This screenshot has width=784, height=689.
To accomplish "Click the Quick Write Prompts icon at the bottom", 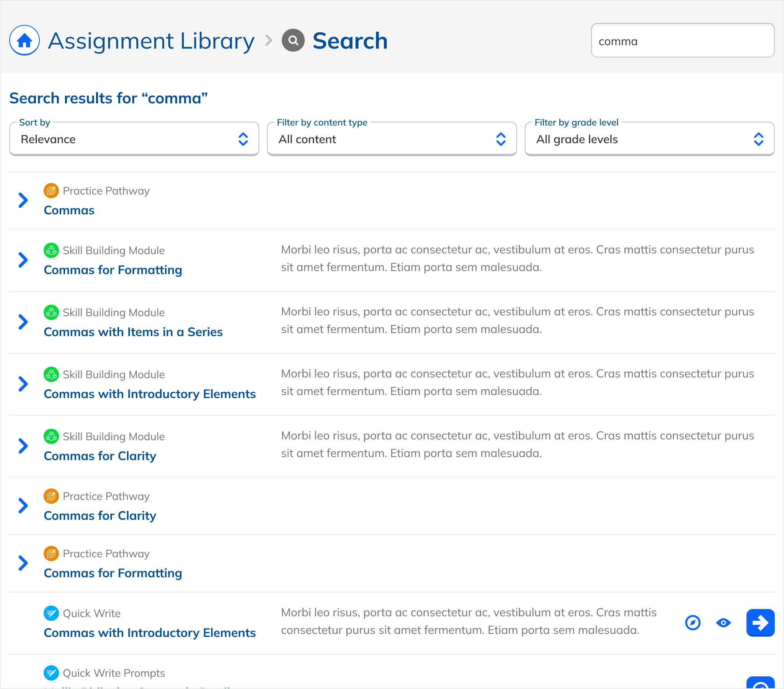I will (51, 673).
